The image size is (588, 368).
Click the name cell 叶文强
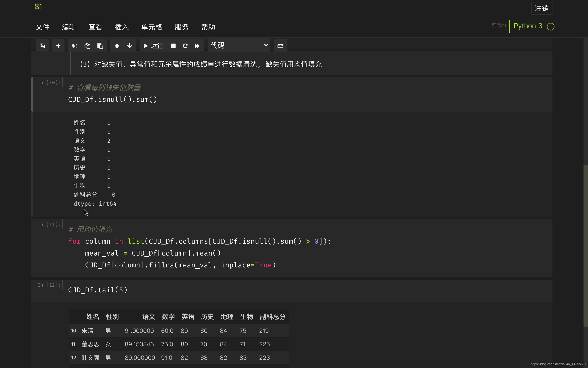click(90, 358)
